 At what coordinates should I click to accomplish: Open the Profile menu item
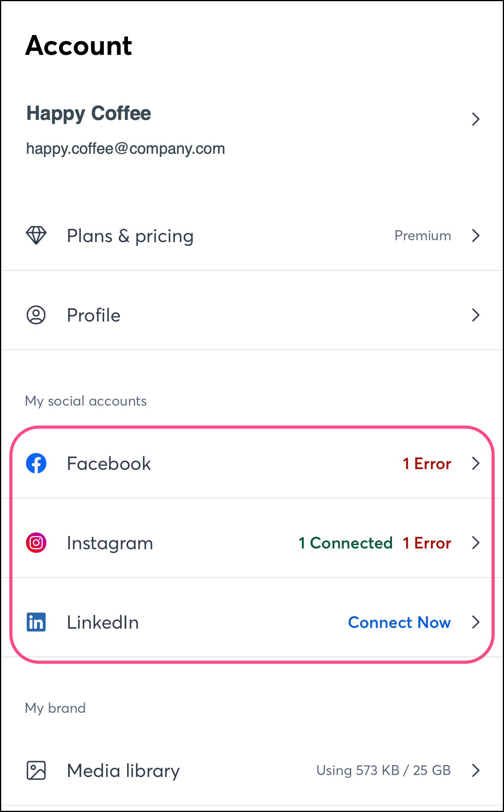coord(94,315)
